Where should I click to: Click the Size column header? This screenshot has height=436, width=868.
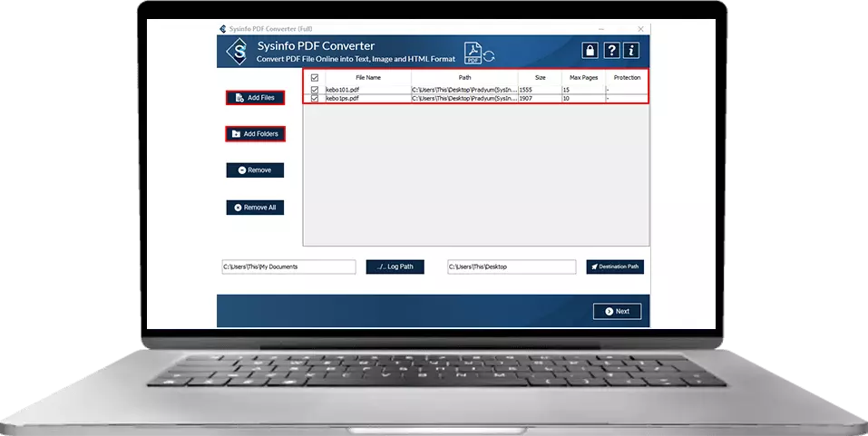541,77
